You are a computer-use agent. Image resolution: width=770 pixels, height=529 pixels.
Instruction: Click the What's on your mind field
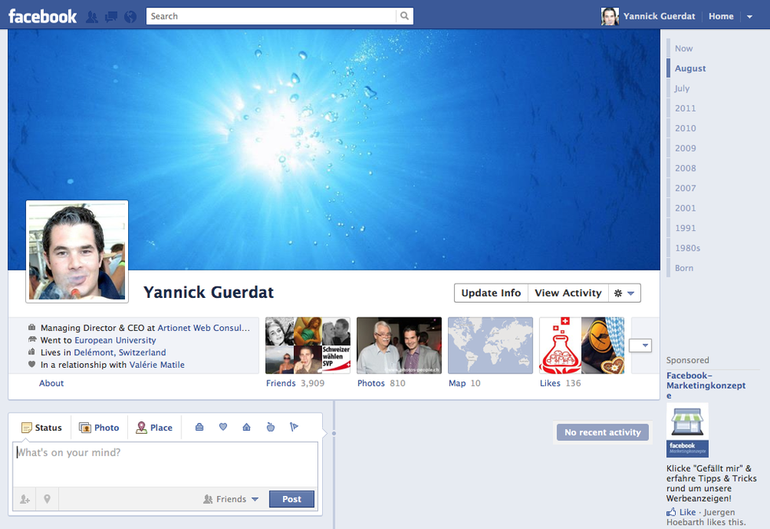[165, 464]
